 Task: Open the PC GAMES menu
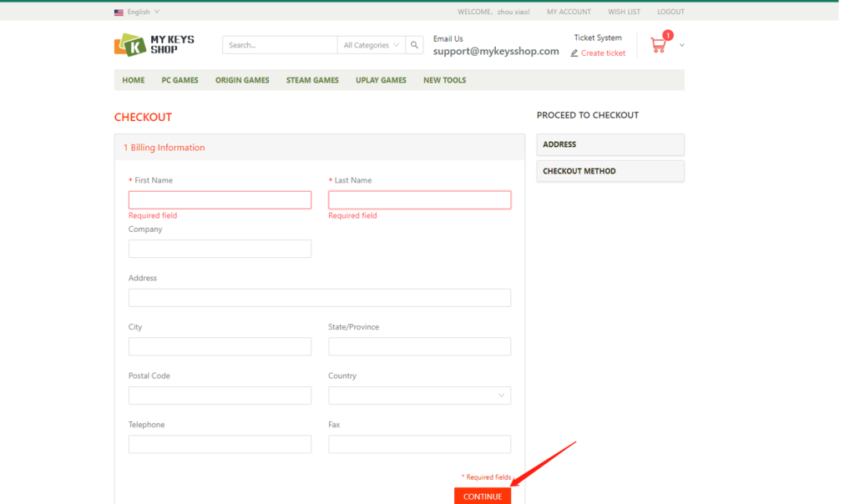[x=180, y=80]
